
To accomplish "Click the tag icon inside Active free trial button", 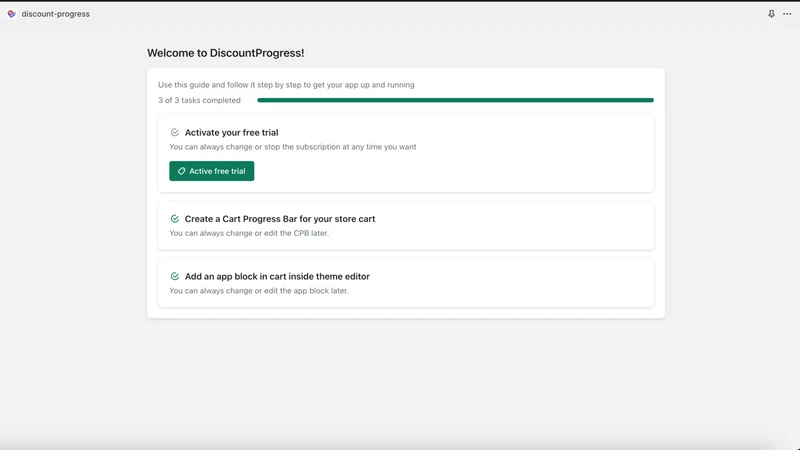I will click(x=181, y=171).
